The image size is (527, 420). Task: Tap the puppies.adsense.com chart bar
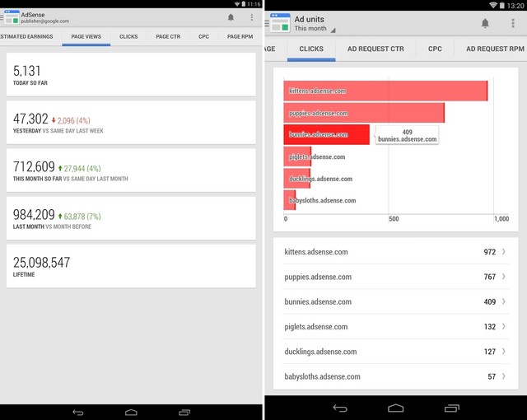tap(364, 113)
